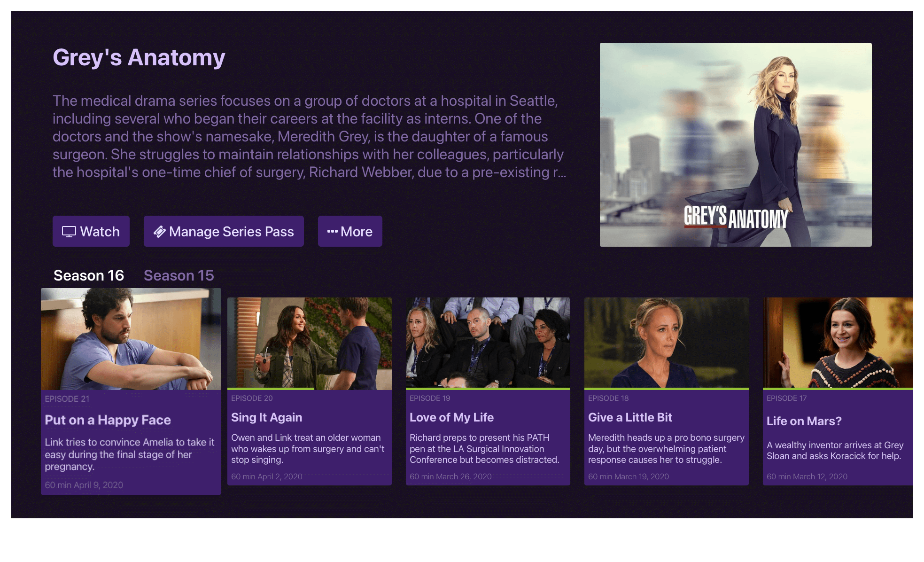Viewport: 924px width, 562px height.
Task: Click the Grey's Anatomy series title heading
Action: (x=139, y=57)
